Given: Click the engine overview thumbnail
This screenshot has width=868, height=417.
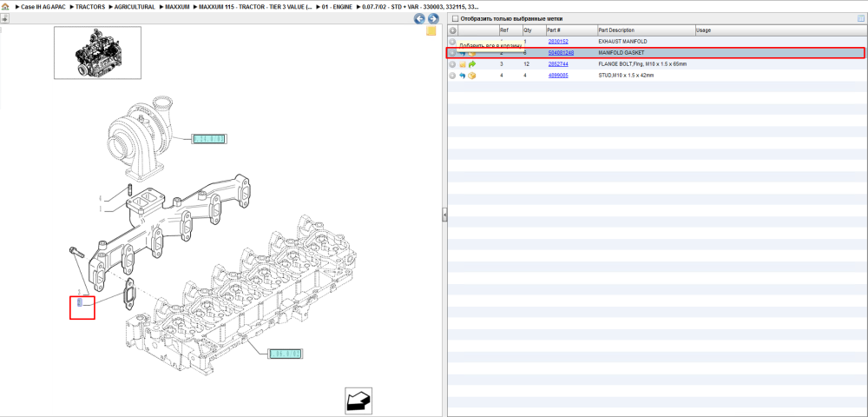Looking at the screenshot, I should pyautogui.click(x=97, y=53).
